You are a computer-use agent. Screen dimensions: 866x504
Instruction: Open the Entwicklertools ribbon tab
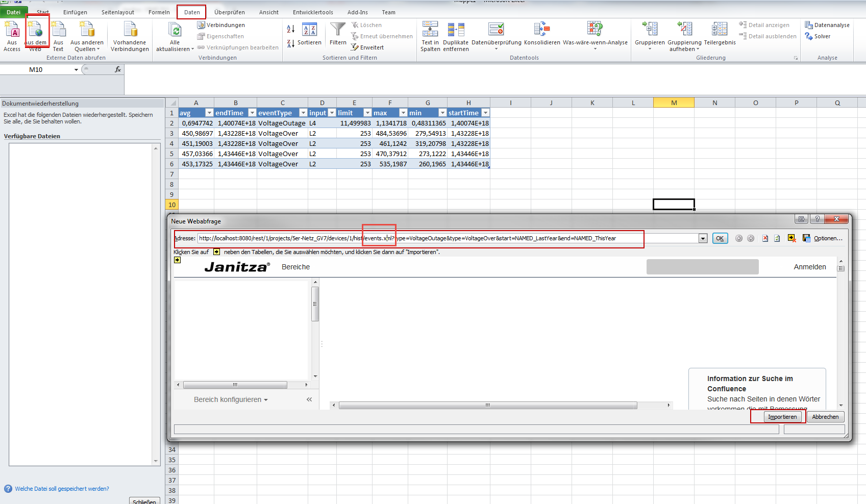pyautogui.click(x=313, y=12)
